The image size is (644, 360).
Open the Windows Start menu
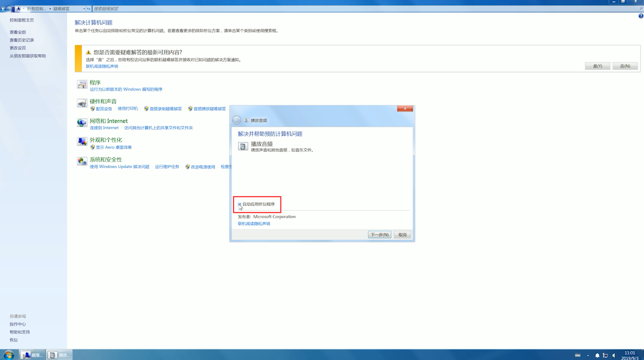(x=9, y=355)
